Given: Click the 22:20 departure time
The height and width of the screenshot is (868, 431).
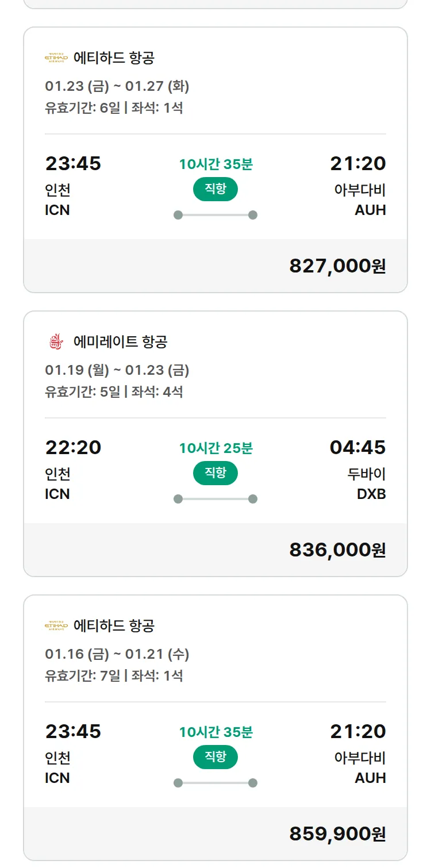Looking at the screenshot, I should [73, 447].
